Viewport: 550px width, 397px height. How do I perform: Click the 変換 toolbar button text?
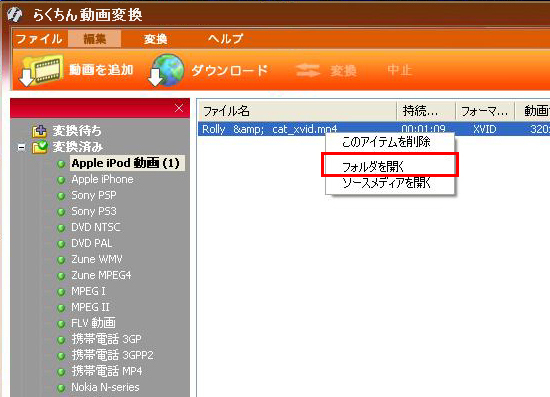click(x=343, y=70)
